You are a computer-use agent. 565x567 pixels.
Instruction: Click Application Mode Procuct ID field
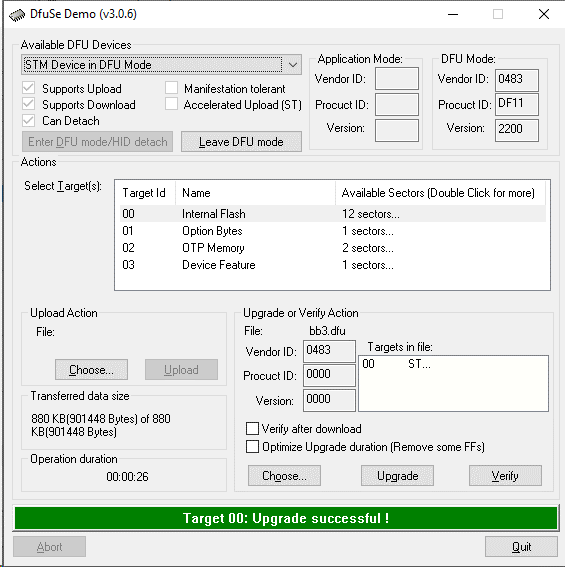click(x=397, y=105)
